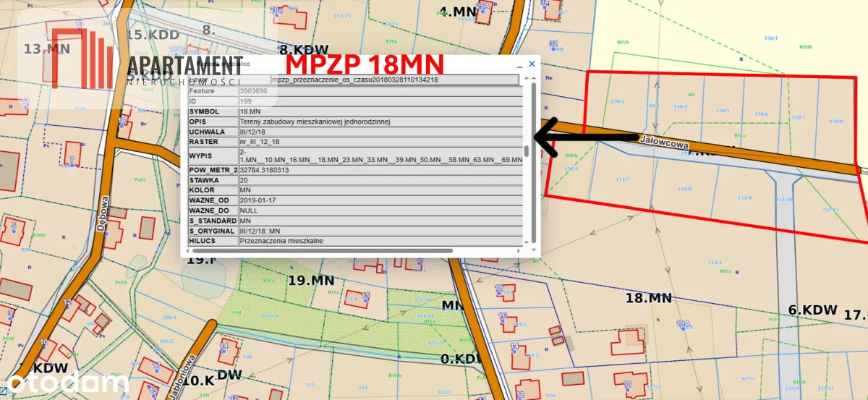The height and width of the screenshot is (400, 868).
Task: Click the horizontal scrollbar right arrow
Action: (518, 250)
